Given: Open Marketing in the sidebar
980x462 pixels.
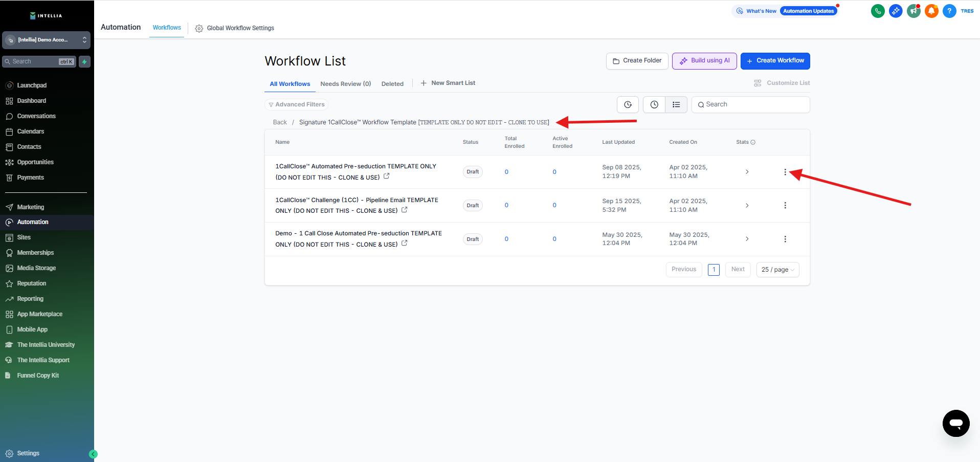Looking at the screenshot, I should (31, 207).
